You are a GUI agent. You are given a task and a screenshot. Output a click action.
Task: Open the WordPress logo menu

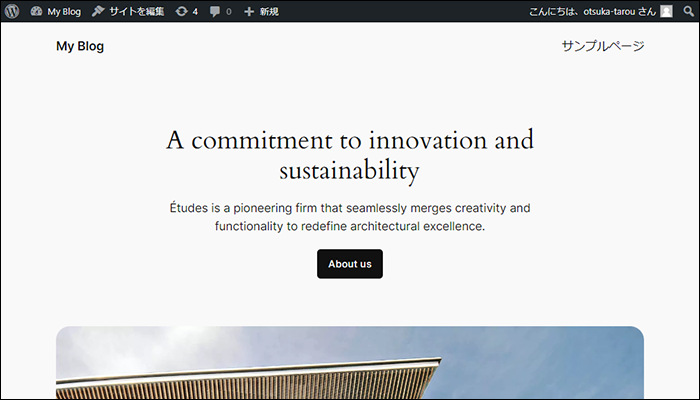(13, 11)
